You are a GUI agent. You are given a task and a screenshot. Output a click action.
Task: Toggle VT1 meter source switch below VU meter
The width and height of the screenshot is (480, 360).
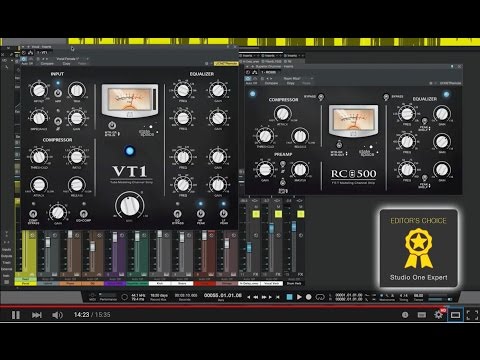[112, 125]
